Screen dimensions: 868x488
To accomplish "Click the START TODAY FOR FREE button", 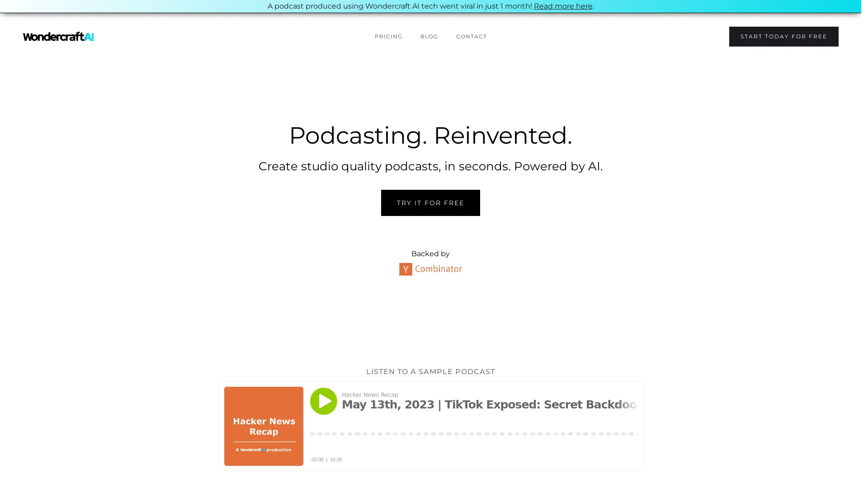I will click(x=783, y=36).
